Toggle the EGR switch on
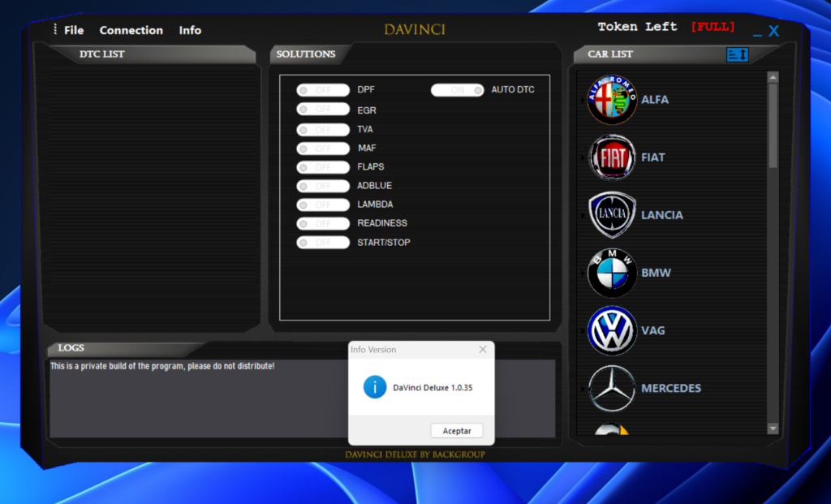This screenshot has height=504, width=831. (323, 110)
